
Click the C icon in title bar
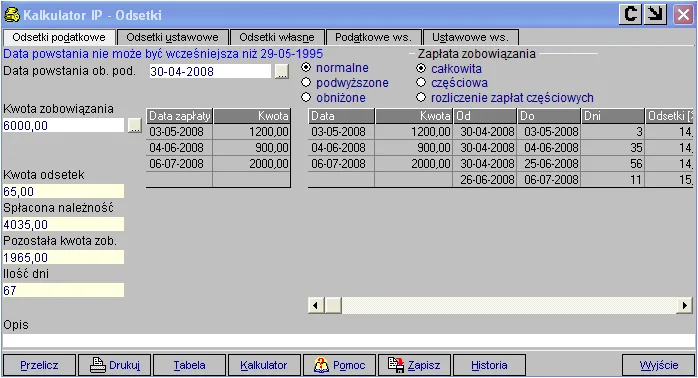coord(630,14)
